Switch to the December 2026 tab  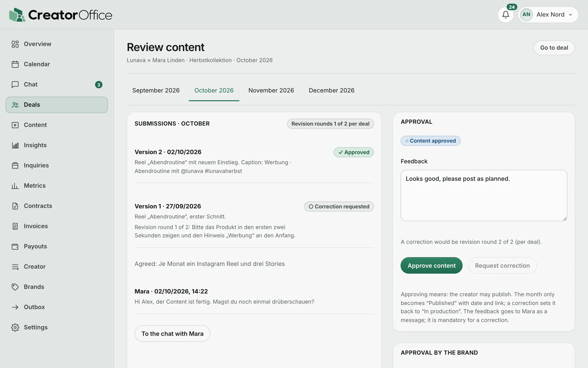[x=331, y=90]
